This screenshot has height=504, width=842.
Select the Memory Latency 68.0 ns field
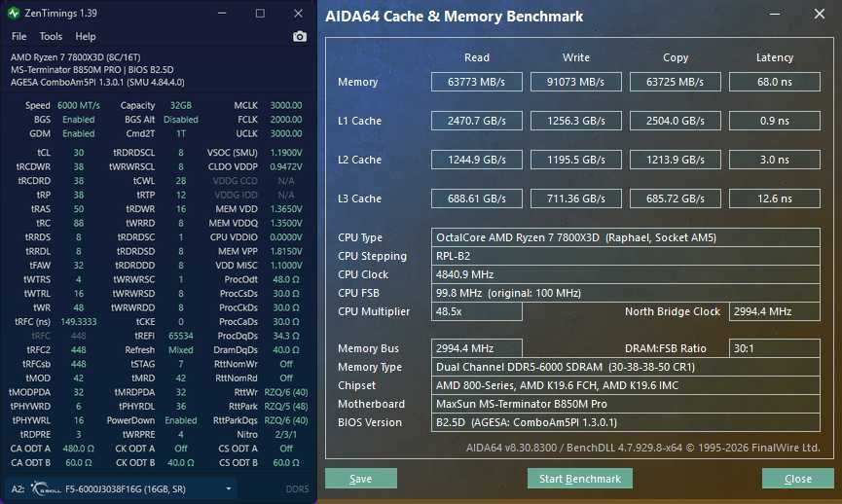pos(775,82)
